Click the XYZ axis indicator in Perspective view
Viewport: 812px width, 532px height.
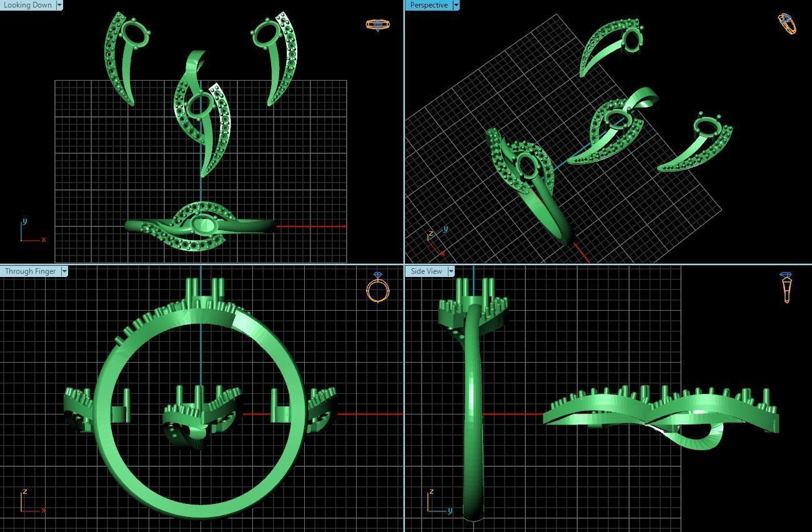pos(437,241)
